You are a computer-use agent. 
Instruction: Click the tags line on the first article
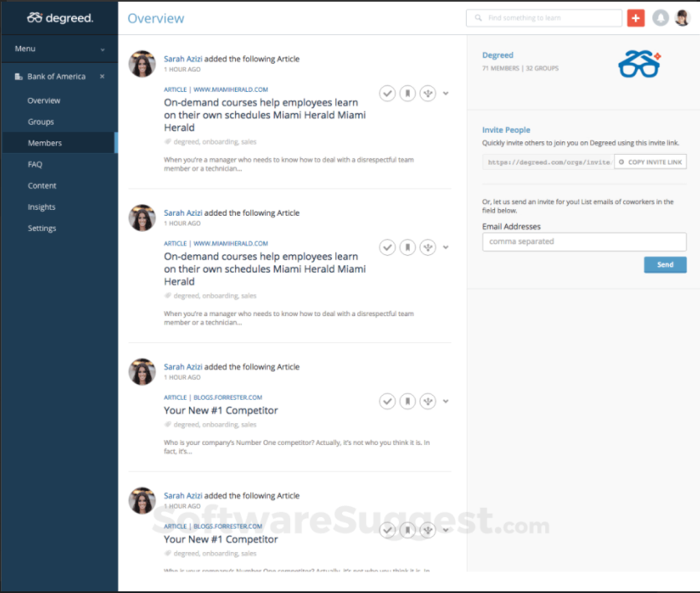210,141
